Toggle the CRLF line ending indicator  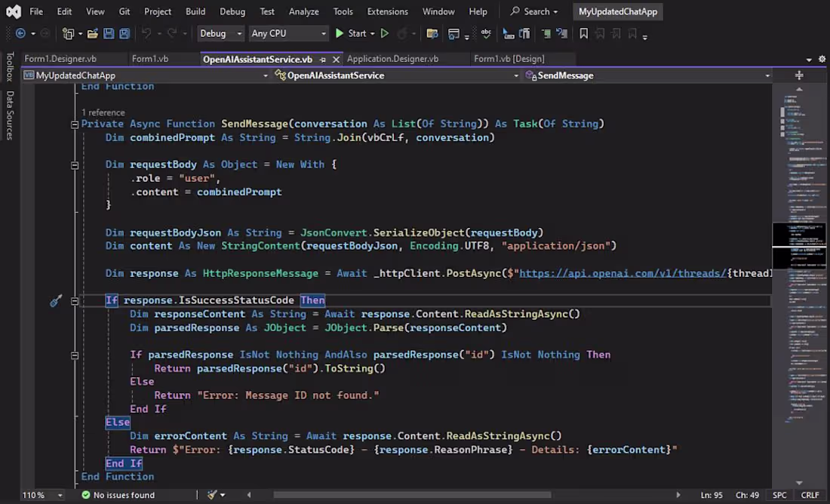(810, 495)
